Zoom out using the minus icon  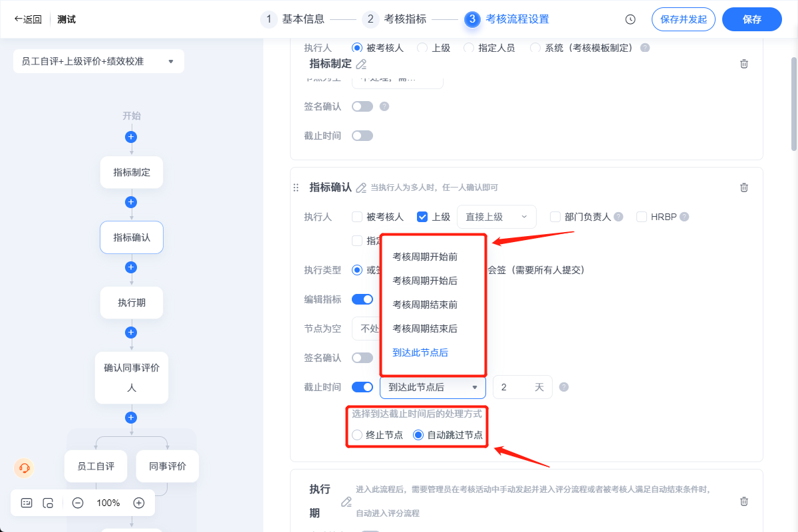point(78,503)
